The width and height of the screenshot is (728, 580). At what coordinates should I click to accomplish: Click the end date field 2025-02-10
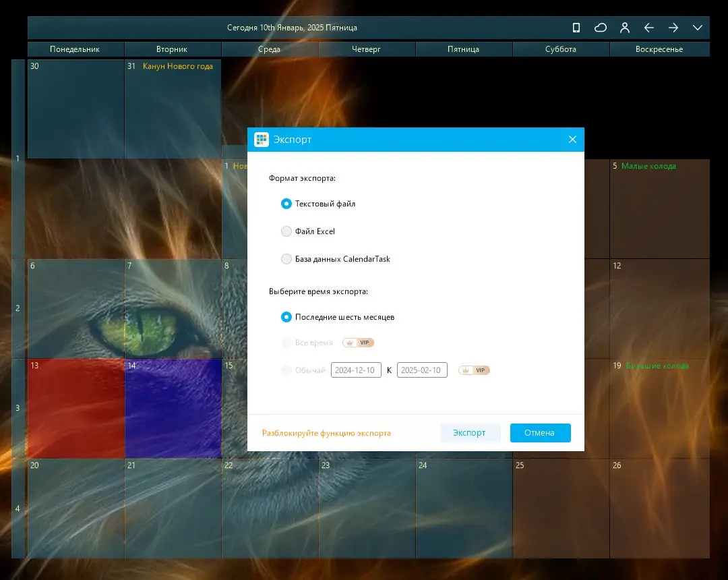[x=422, y=370]
